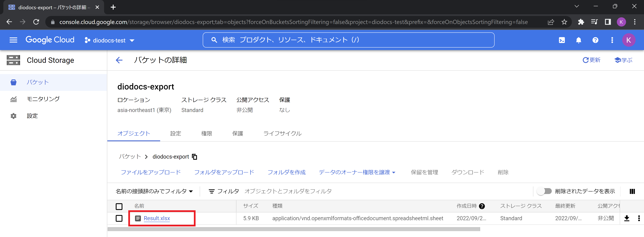
Task: Open the help question mark menu
Action: (x=595, y=40)
